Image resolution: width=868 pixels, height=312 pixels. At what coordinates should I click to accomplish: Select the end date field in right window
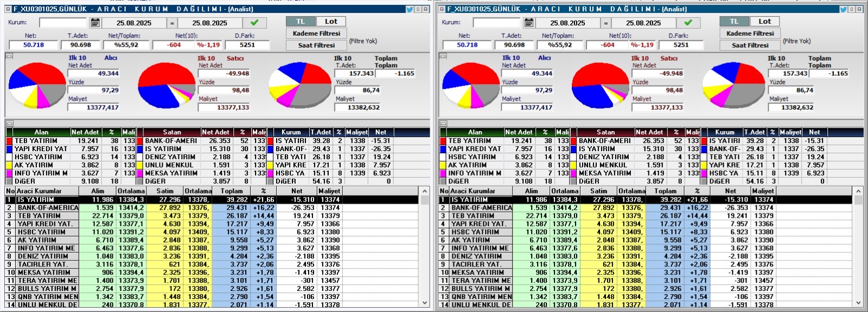pyautogui.click(x=643, y=23)
